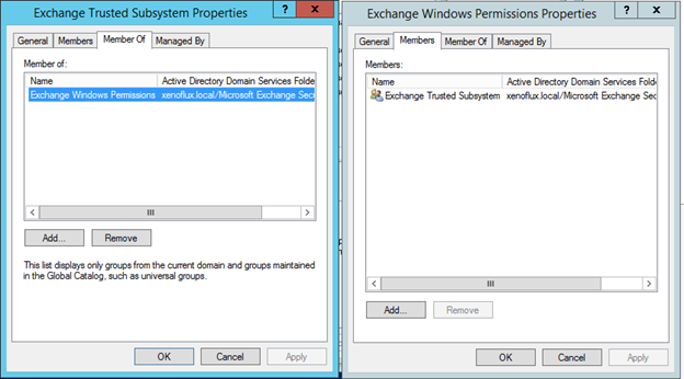Viewport: 684px width, 379px height.
Task: Cancel the Trusted Subsystem Properties dialog
Action: pos(230,357)
